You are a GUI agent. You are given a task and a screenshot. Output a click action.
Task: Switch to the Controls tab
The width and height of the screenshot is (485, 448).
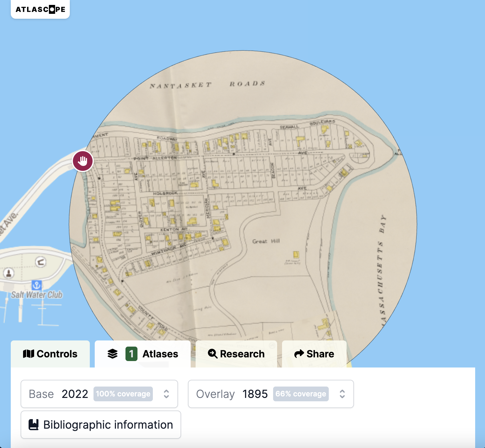tap(50, 354)
